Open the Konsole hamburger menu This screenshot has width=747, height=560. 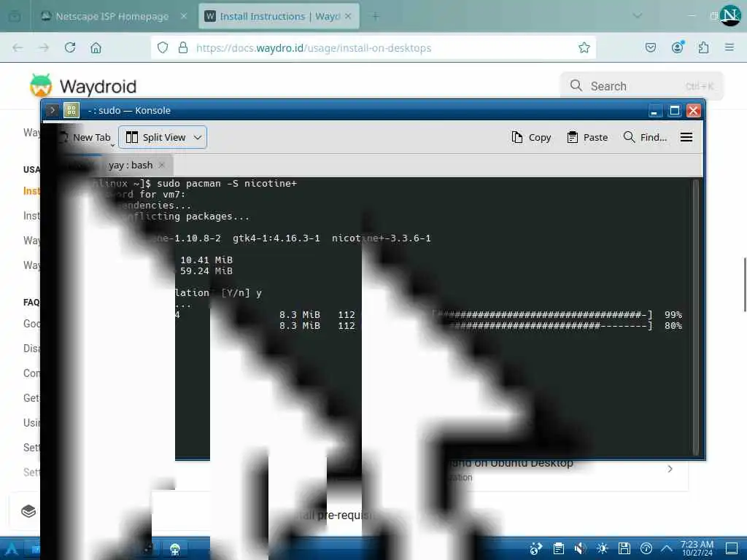[686, 137]
